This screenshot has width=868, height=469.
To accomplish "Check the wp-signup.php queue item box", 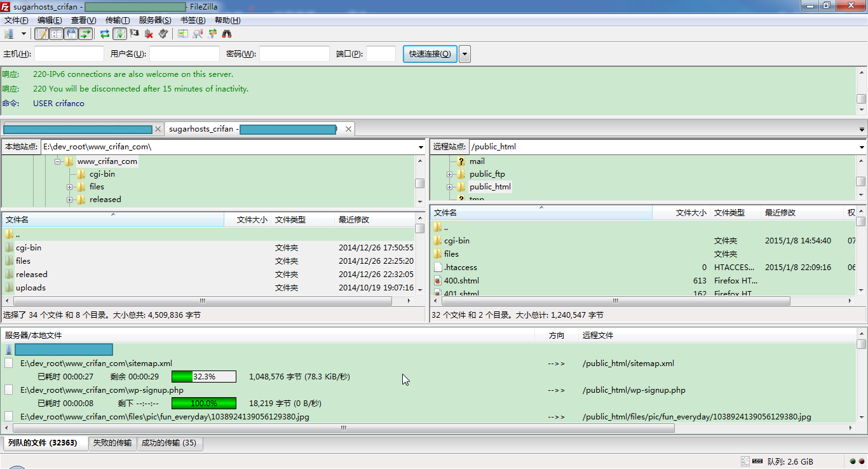I will pyautogui.click(x=9, y=390).
